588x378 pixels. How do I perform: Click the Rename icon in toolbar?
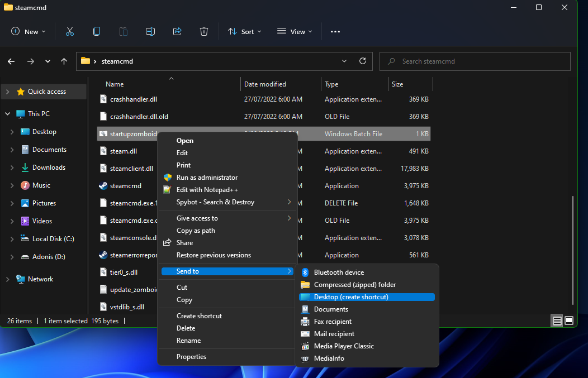pyautogui.click(x=150, y=32)
